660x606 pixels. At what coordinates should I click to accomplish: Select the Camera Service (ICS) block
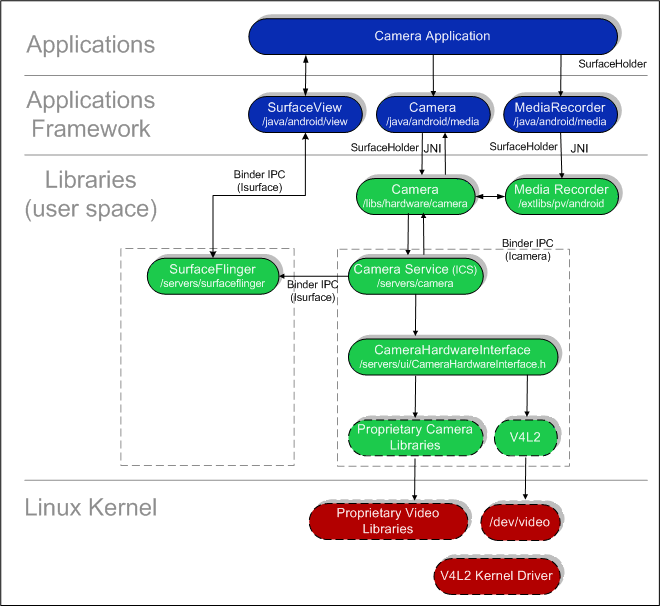[414, 275]
